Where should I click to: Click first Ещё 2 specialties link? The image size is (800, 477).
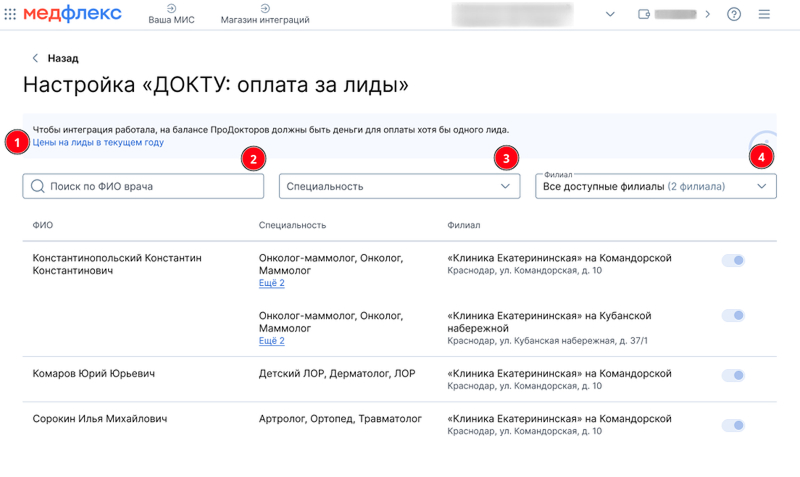[x=271, y=283]
